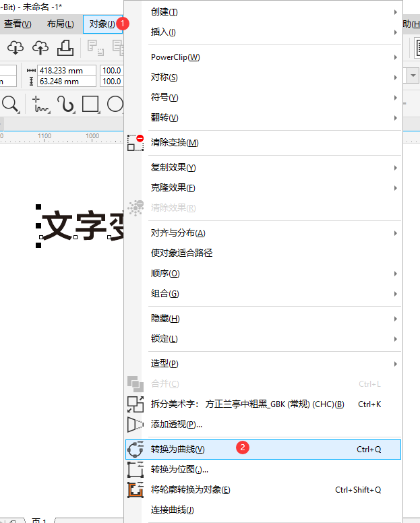Select the Artistic media curve tool
This screenshot has height=523, width=420.
pyautogui.click(x=65, y=104)
